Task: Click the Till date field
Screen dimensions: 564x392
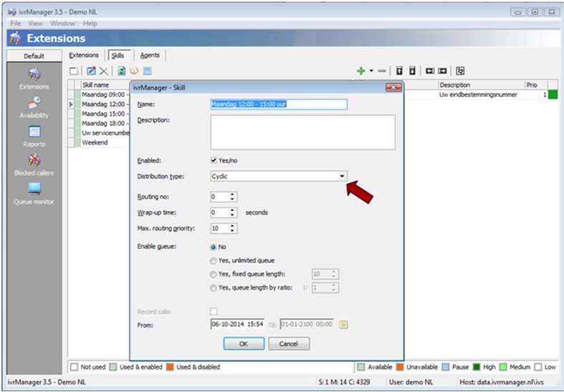Action: coord(307,324)
